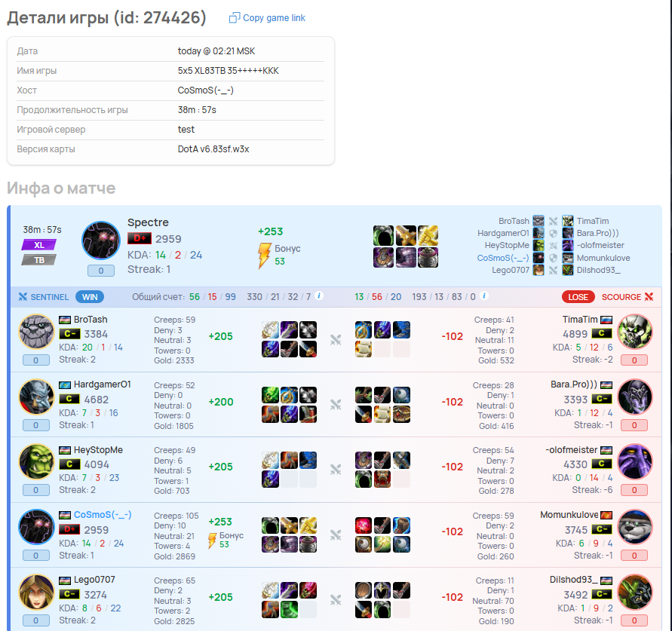Click the TB game mode badge
This screenshot has height=631, width=672.
[x=39, y=260]
